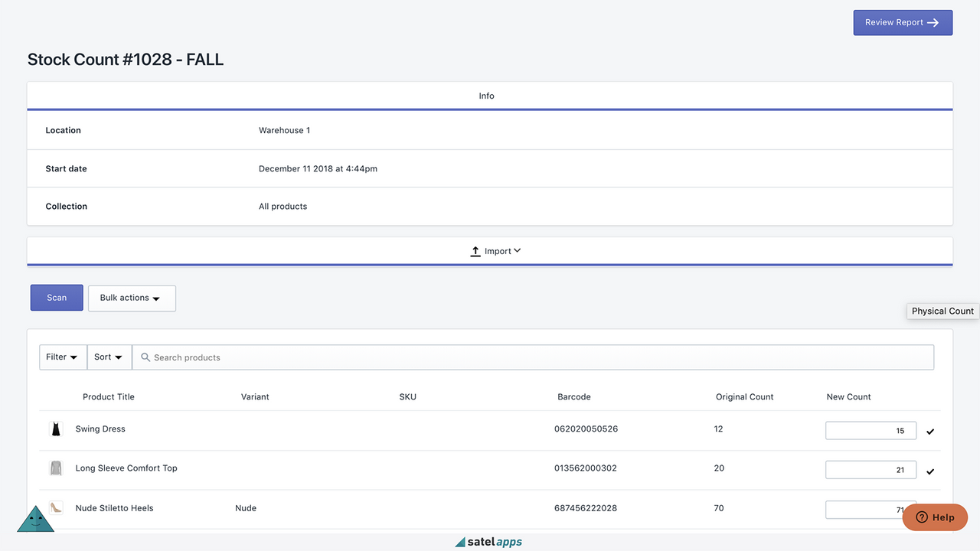Edit Nude Stiletto Heels new count field

point(871,510)
